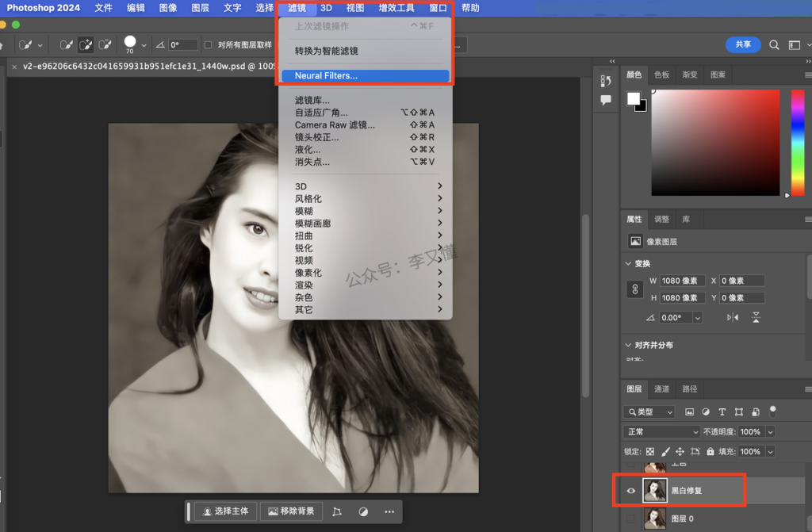Open the 帮助 menu in menu bar
812x532 pixels.
[x=470, y=8]
